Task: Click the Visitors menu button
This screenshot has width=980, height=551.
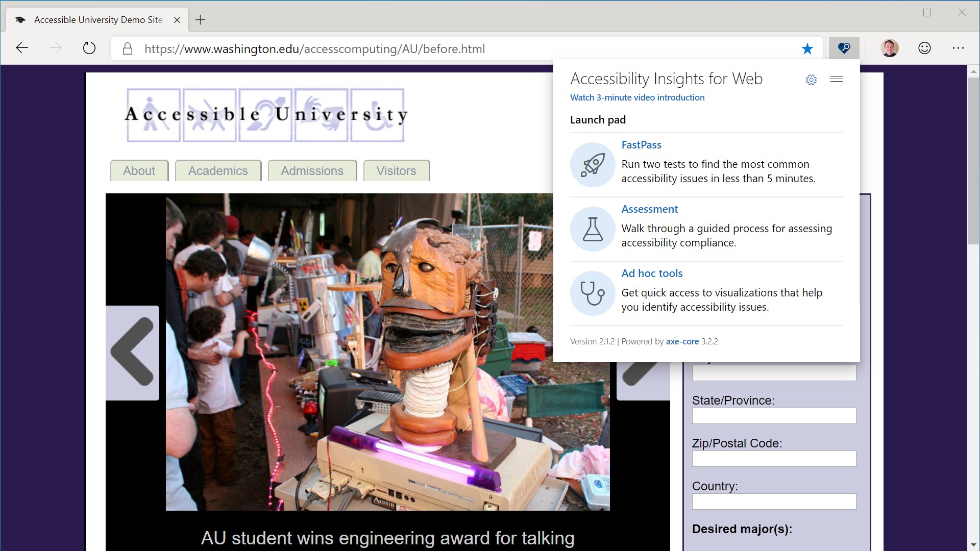Action: pos(396,170)
